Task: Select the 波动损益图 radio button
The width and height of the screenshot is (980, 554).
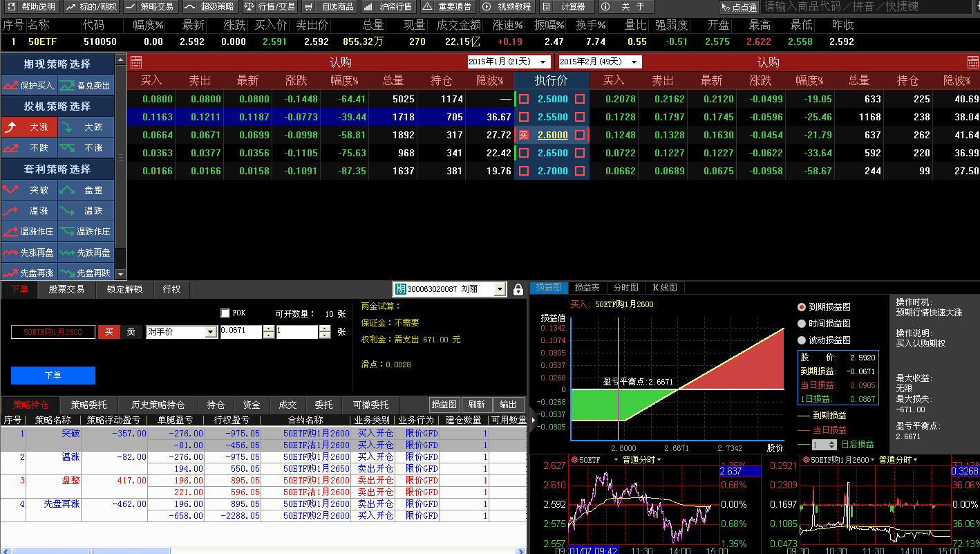Action: (x=802, y=340)
